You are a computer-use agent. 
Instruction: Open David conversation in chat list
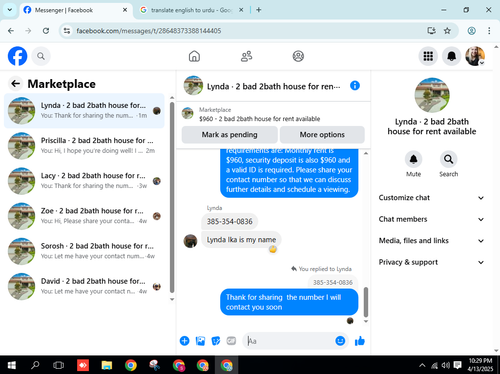(x=84, y=286)
